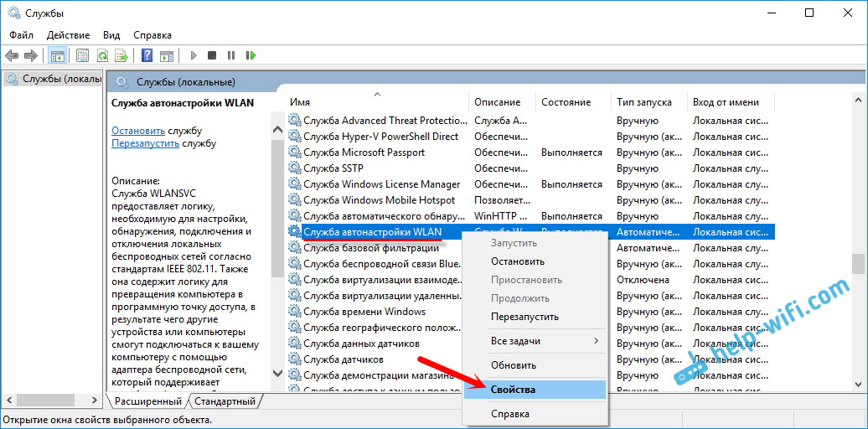Viewport: 868px width, 429px height.
Task: Click the services list vertical scrollbar thumb
Action: 858,263
